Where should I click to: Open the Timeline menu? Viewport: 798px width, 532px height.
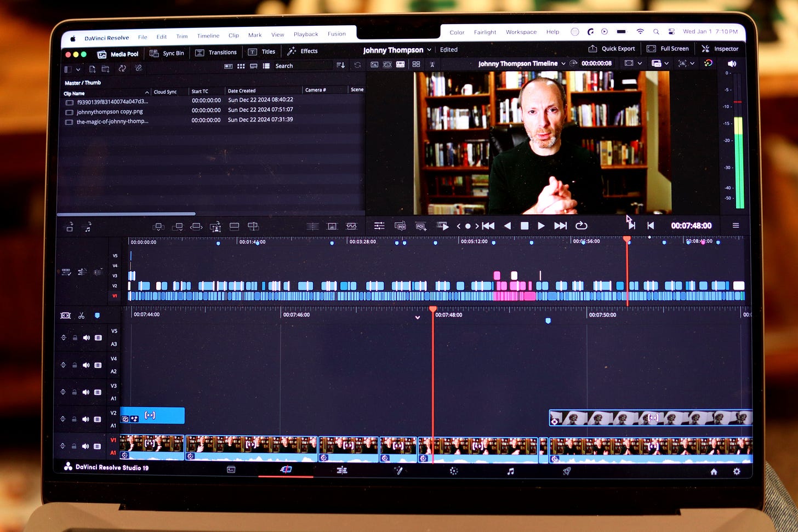pyautogui.click(x=208, y=36)
